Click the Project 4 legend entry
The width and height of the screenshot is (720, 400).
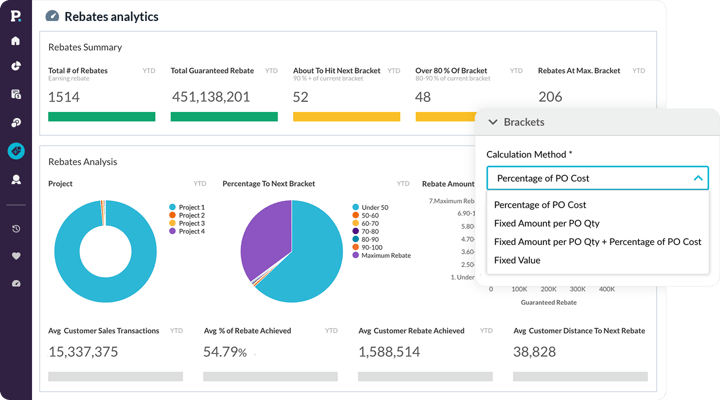[x=187, y=231]
